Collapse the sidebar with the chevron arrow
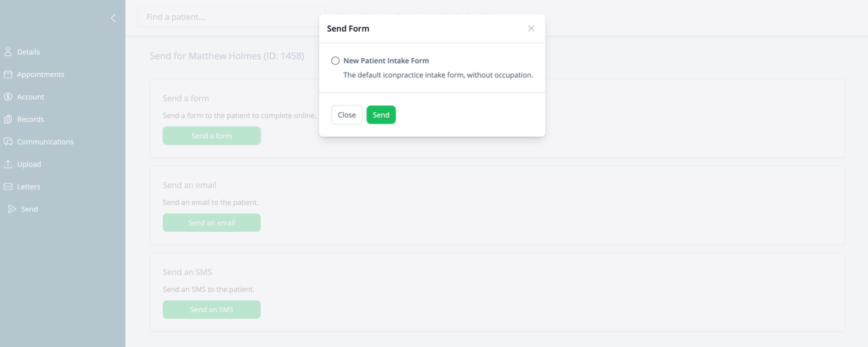 coord(113,18)
